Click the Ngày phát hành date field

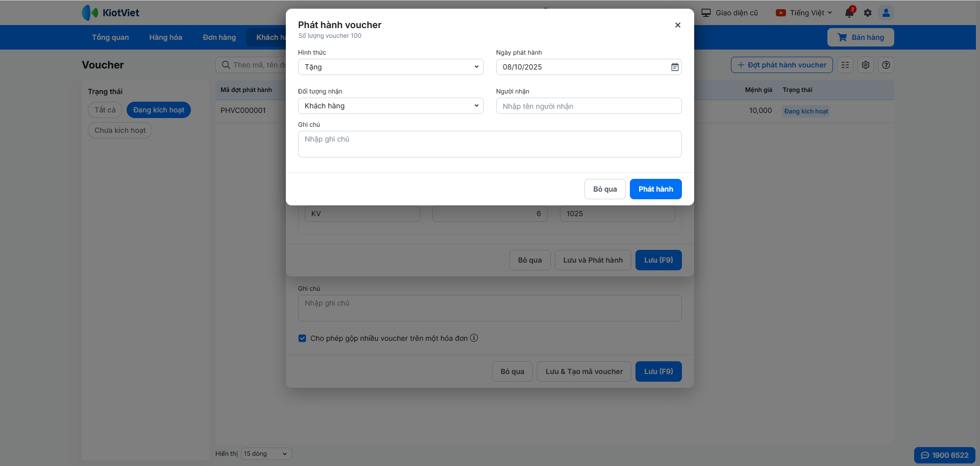tap(589, 67)
